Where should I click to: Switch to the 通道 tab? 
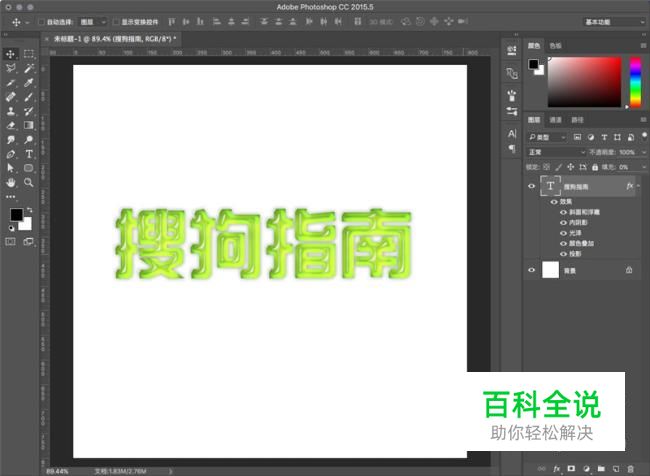(555, 120)
